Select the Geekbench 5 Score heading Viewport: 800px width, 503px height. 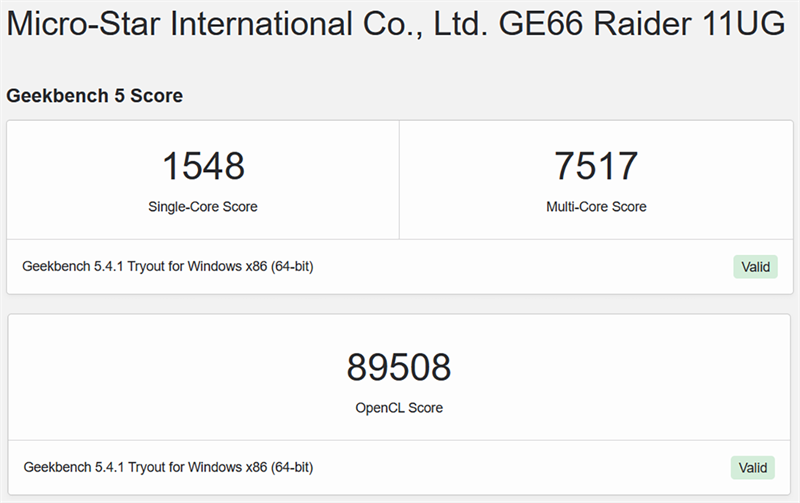pos(94,96)
